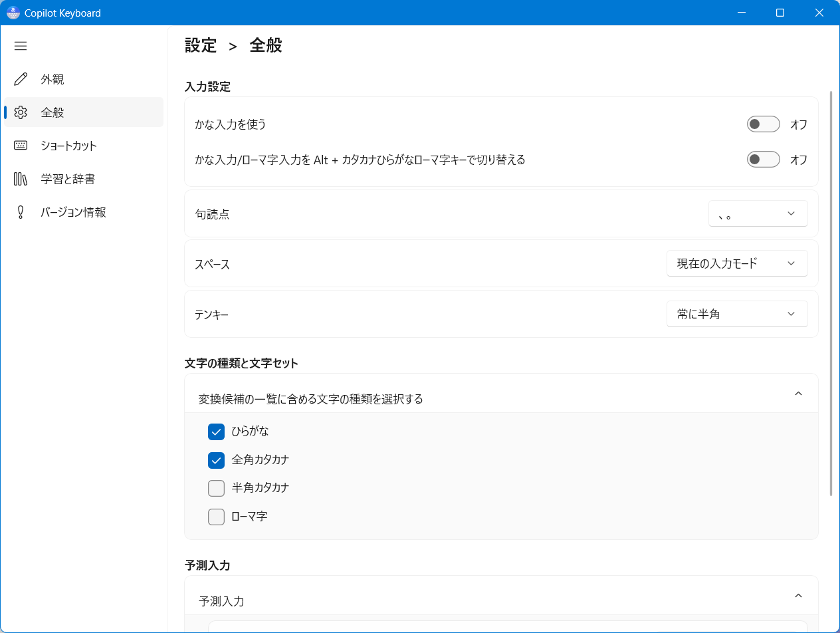Collapse the 予測入力 expander
Viewport: 840px width, 633px height.
(798, 596)
